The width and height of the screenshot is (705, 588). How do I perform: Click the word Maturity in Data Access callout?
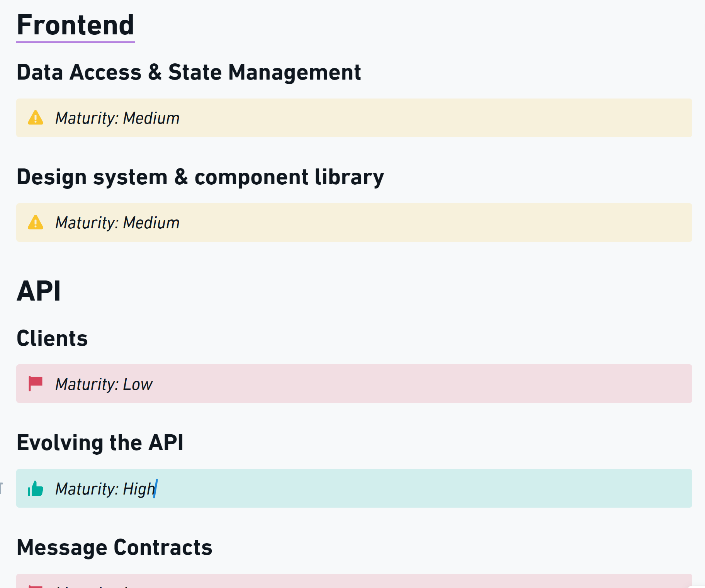(x=86, y=118)
